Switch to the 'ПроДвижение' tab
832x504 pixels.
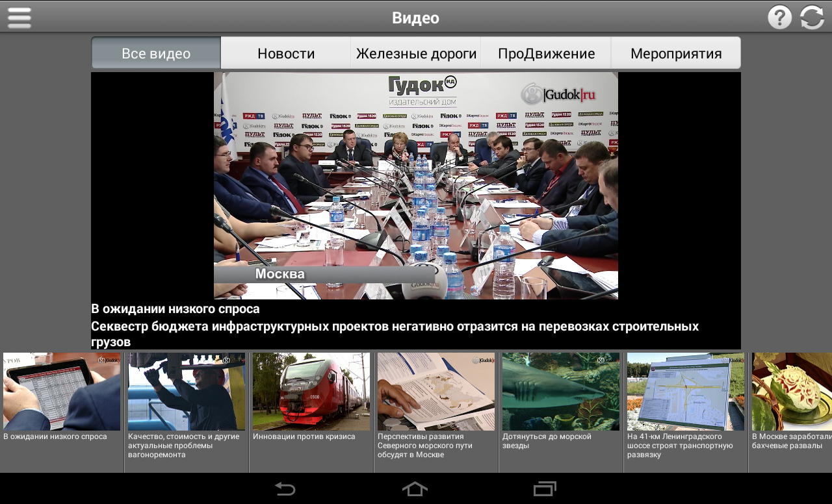tap(546, 53)
